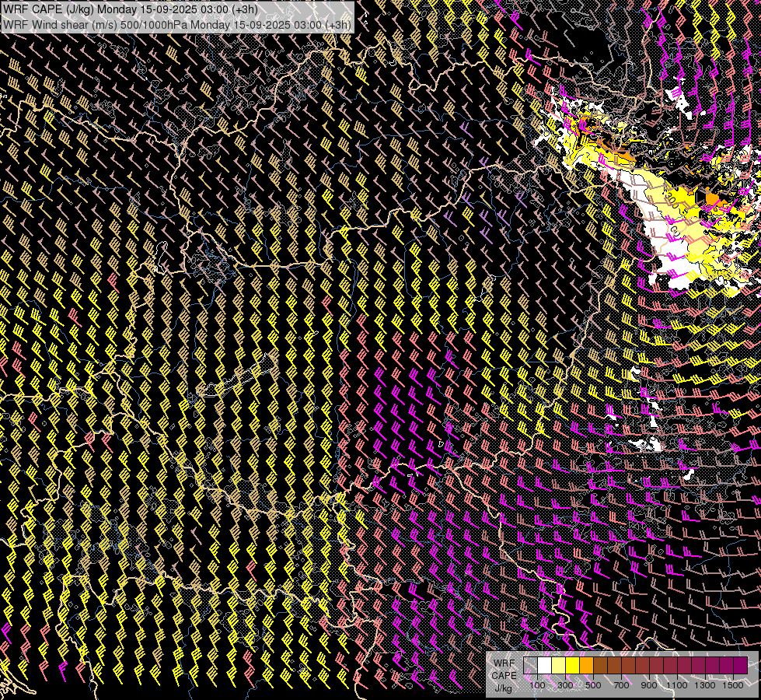
Task: Click the pale yellow CAPE legend swatch
Action: [x=559, y=666]
